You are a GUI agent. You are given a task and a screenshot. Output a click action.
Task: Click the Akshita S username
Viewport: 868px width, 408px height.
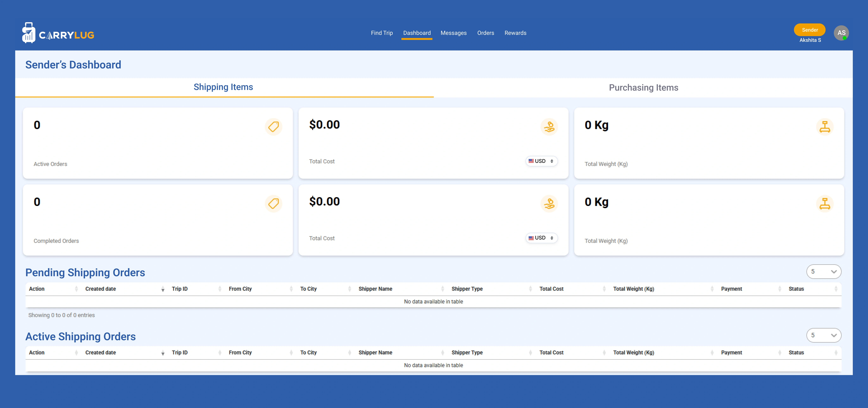point(810,40)
